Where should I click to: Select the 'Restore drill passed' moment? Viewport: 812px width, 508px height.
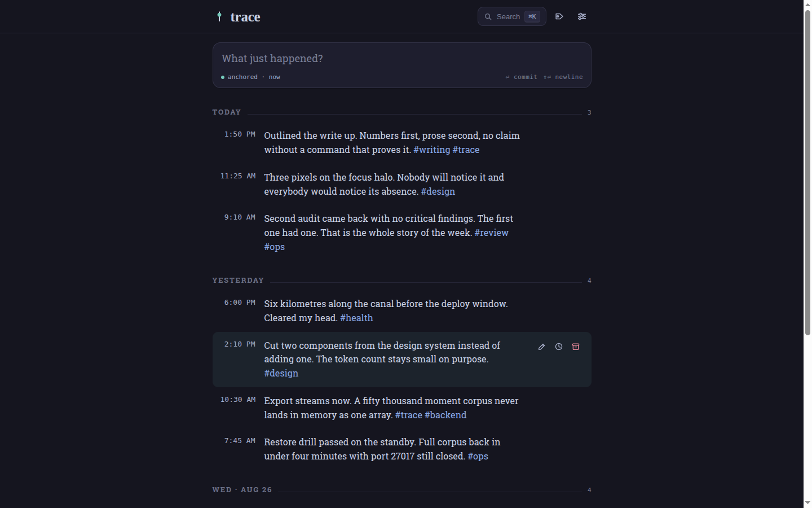tap(382, 449)
